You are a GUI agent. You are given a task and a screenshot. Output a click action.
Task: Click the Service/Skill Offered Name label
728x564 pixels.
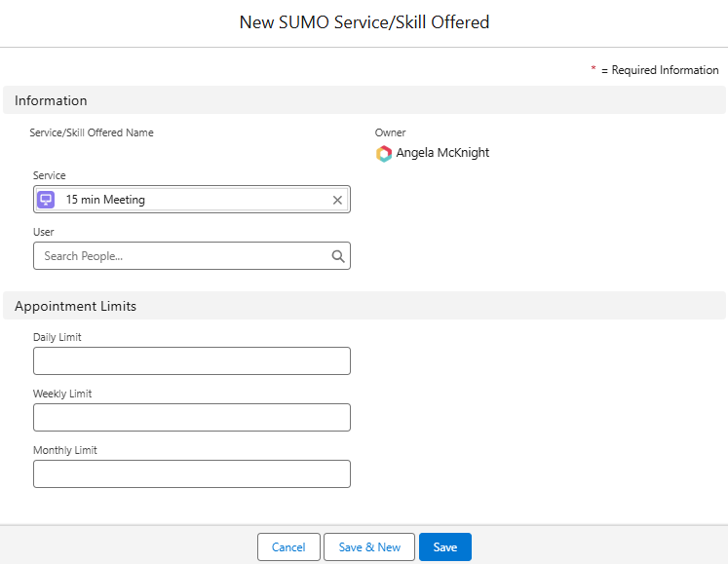click(92, 132)
